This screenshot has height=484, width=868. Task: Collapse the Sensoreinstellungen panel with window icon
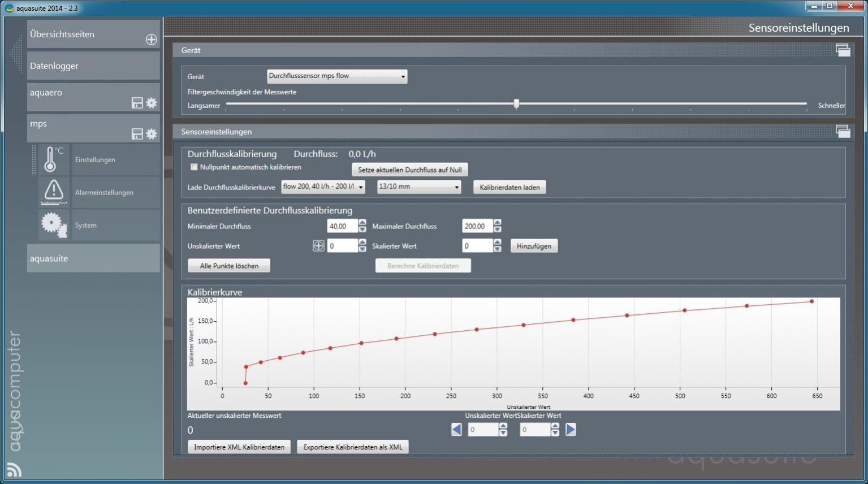843,132
